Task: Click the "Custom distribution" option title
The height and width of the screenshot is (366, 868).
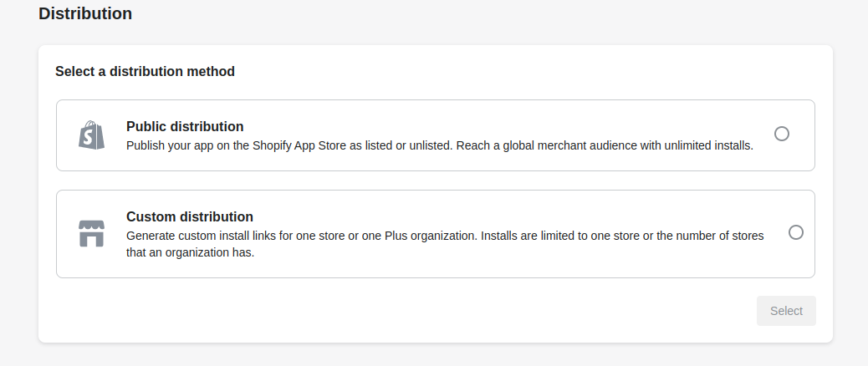Action: pyautogui.click(x=190, y=216)
